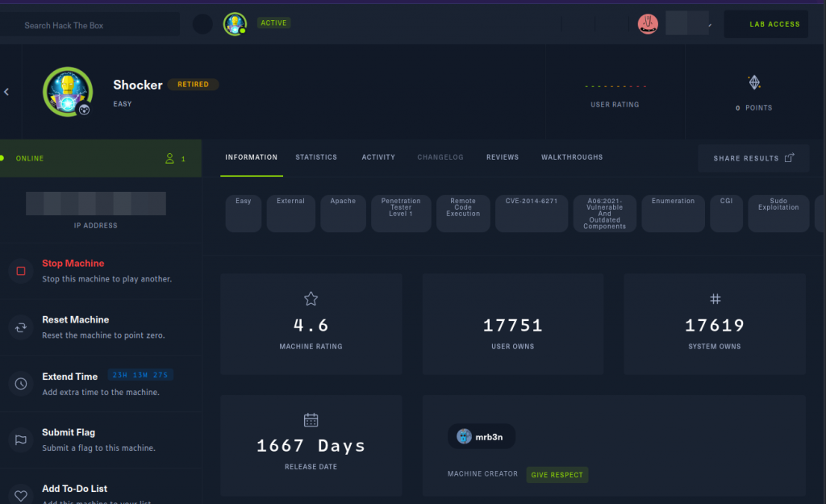Open machine creator mrb3n profile
Viewport: 826px width, 504px height.
point(482,436)
